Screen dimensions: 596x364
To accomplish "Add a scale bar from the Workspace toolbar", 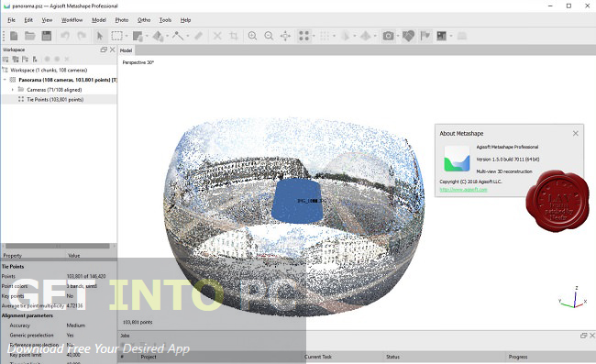I will 35,59.
